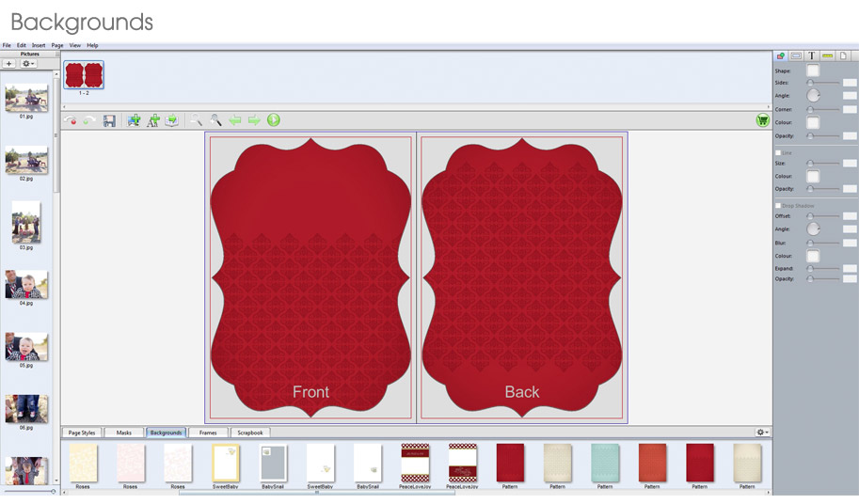Choose the orange-red Pattern background
Viewport: 859px width, 504px height.
click(x=652, y=463)
